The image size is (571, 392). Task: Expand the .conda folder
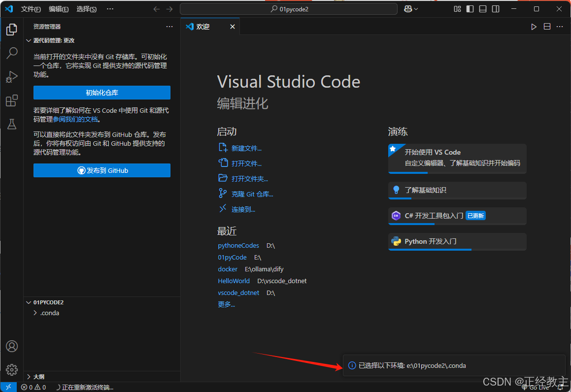point(46,313)
